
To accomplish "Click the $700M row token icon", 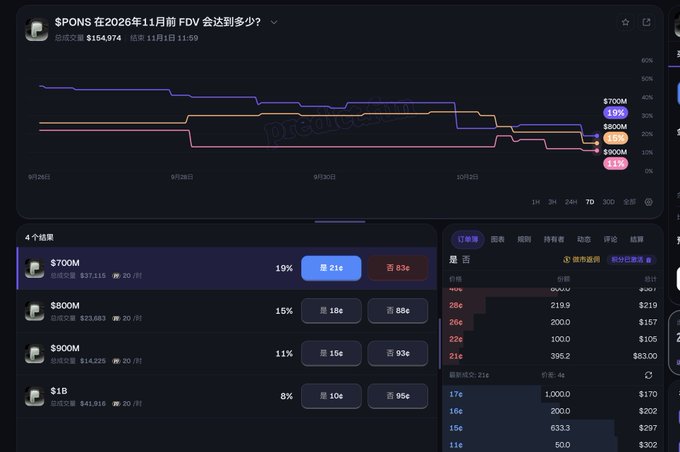I will point(34,269).
